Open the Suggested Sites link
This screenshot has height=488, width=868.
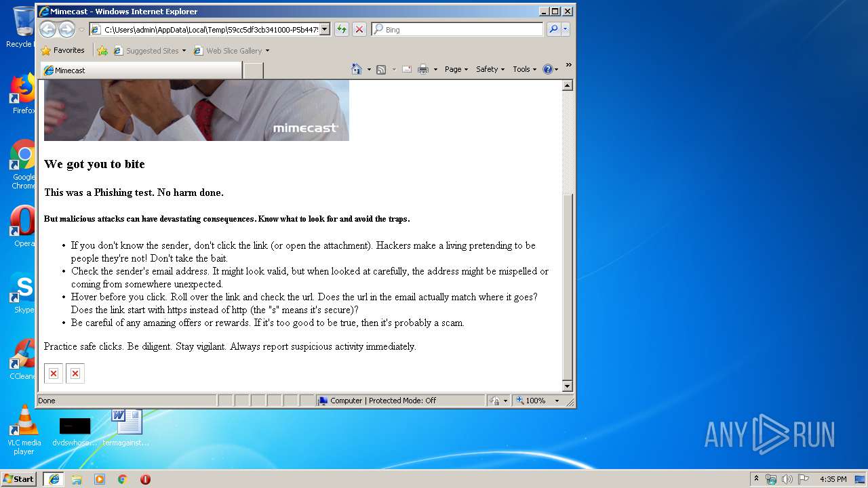(150, 50)
